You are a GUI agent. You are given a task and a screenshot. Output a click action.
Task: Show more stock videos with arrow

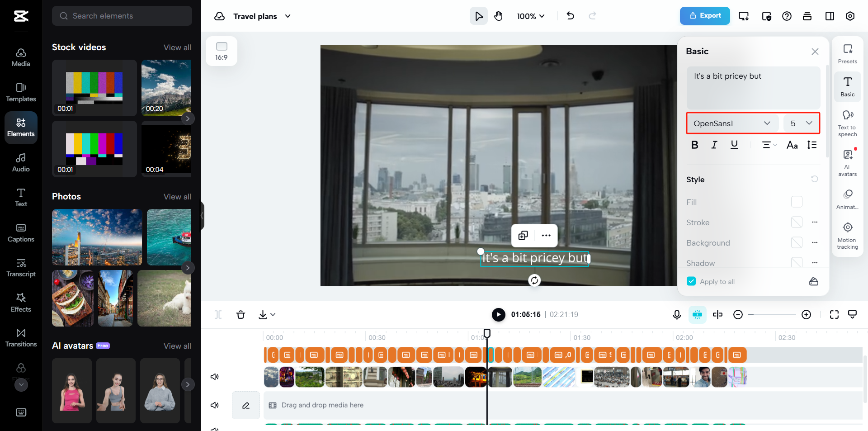(x=188, y=118)
